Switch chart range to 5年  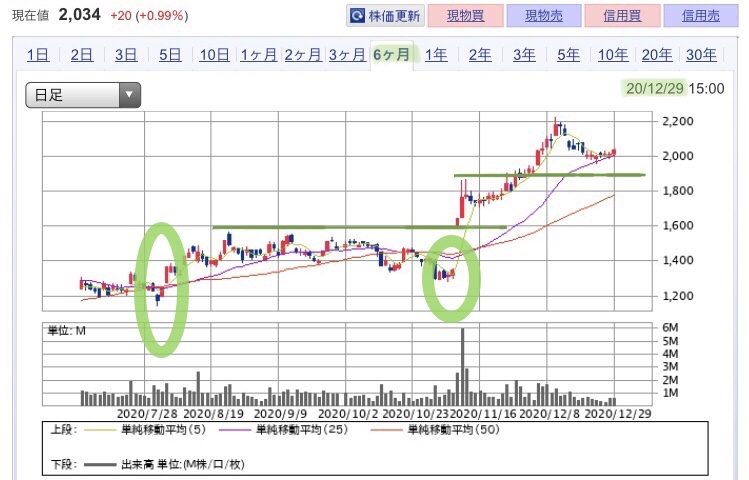[x=568, y=55]
